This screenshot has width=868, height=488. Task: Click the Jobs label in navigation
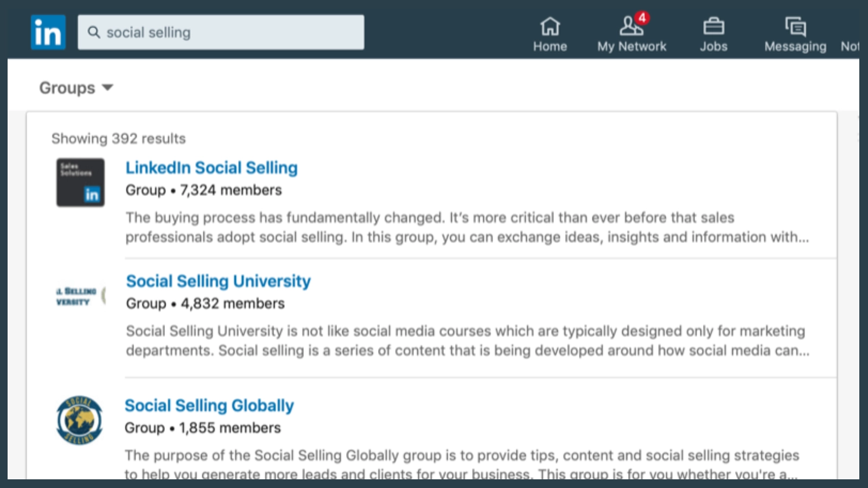tap(713, 47)
